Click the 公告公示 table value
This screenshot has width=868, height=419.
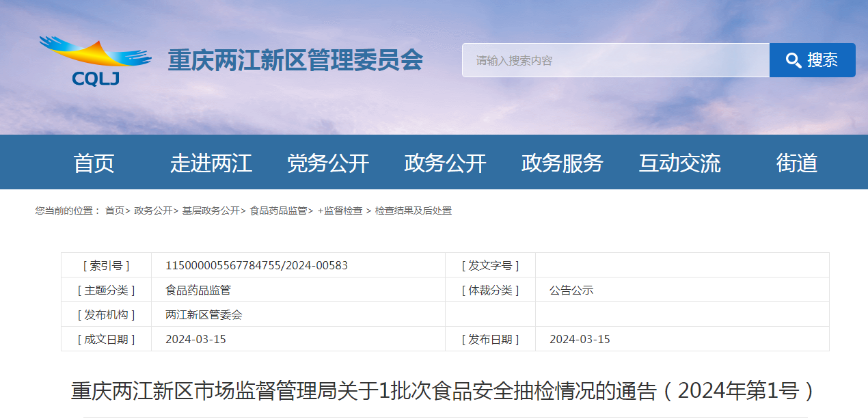[x=571, y=290]
